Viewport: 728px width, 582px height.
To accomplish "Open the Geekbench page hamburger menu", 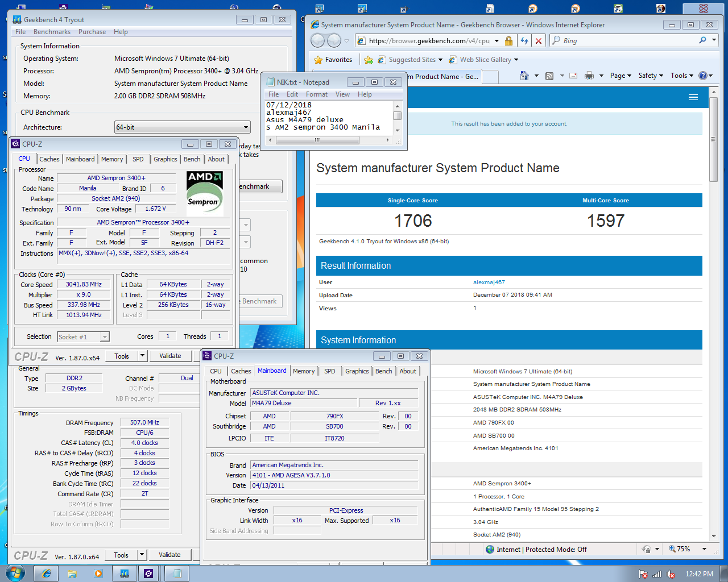I will click(693, 97).
